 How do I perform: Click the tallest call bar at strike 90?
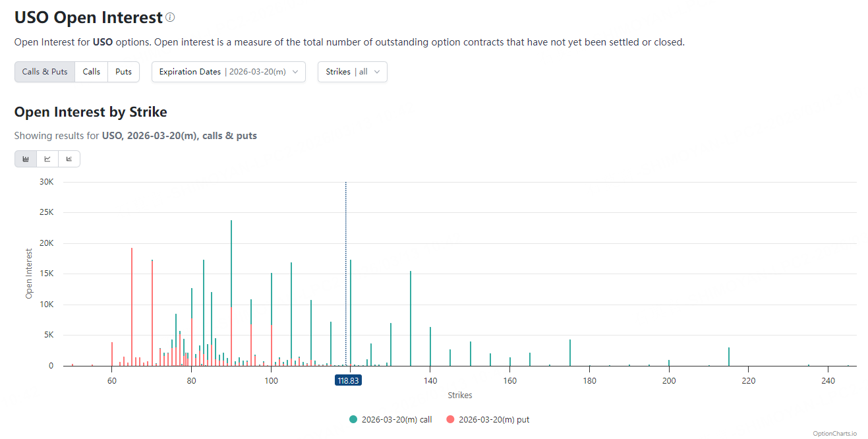(231, 264)
